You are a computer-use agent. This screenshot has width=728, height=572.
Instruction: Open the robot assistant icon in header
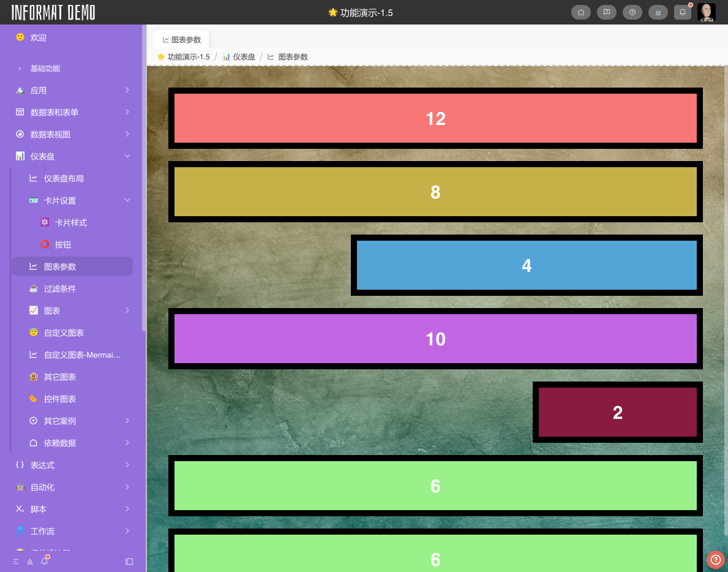pyautogui.click(x=658, y=12)
